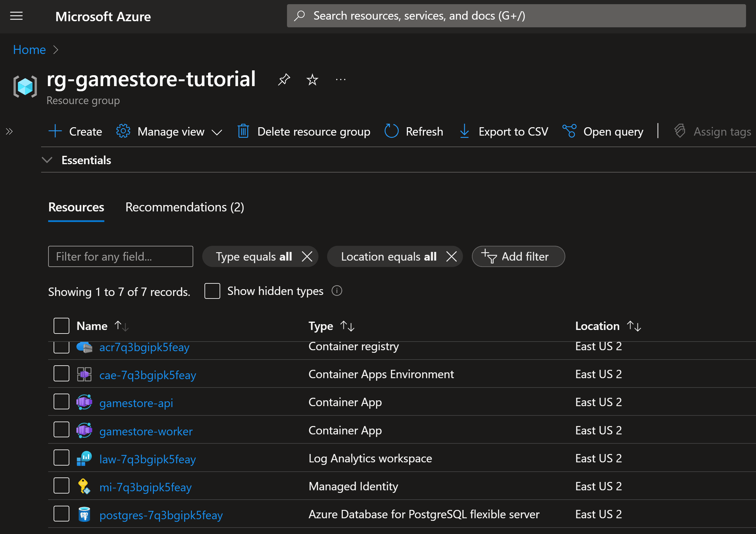Check the cae-7q3bgipk5feay row checkbox
The width and height of the screenshot is (756, 534).
point(61,373)
